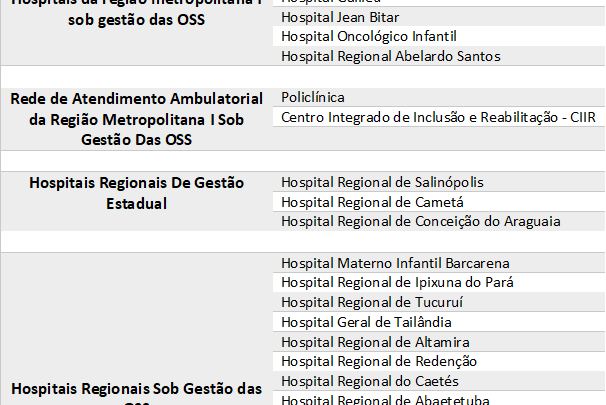This screenshot has width=606, height=405.
Task: Select Hospital Materno Infantil Barcarena
Action: [395, 264]
